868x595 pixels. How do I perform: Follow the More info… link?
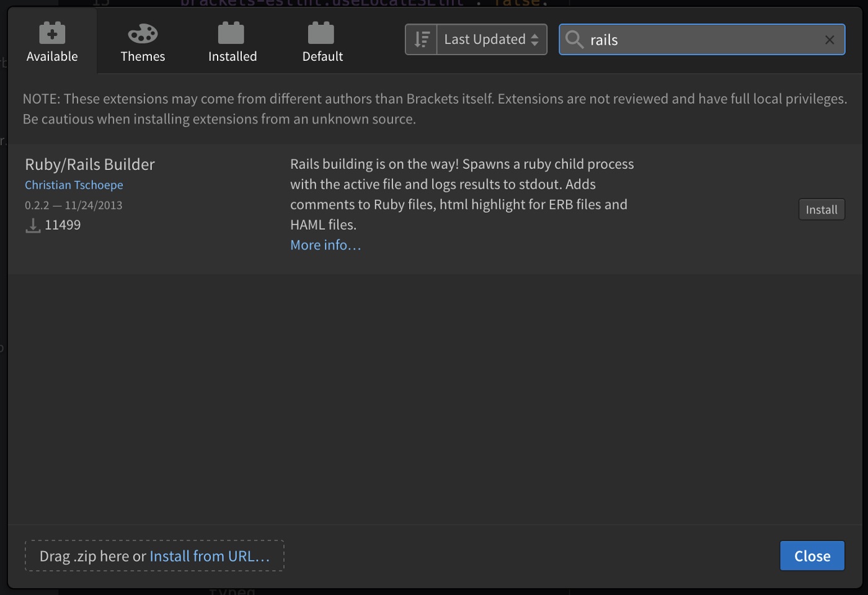[325, 245]
